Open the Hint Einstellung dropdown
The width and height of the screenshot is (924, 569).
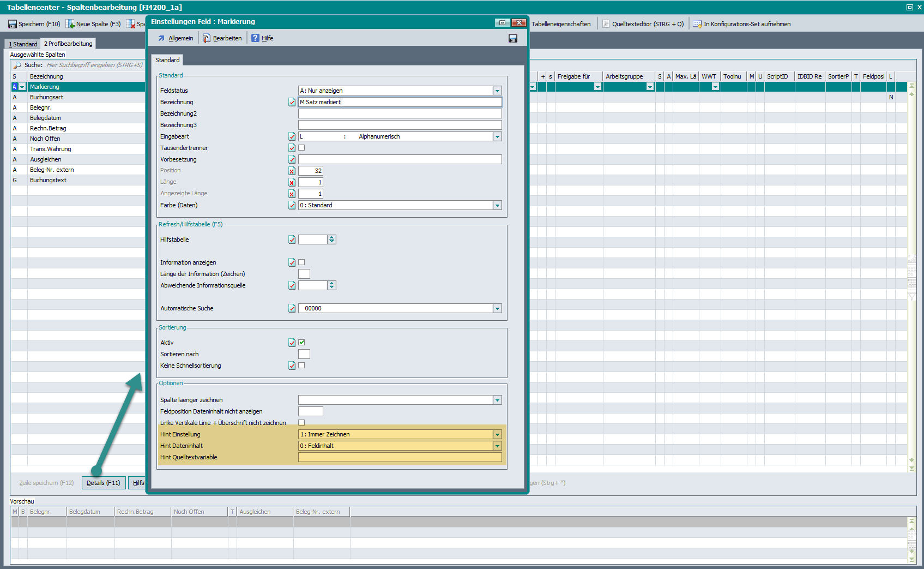click(497, 435)
